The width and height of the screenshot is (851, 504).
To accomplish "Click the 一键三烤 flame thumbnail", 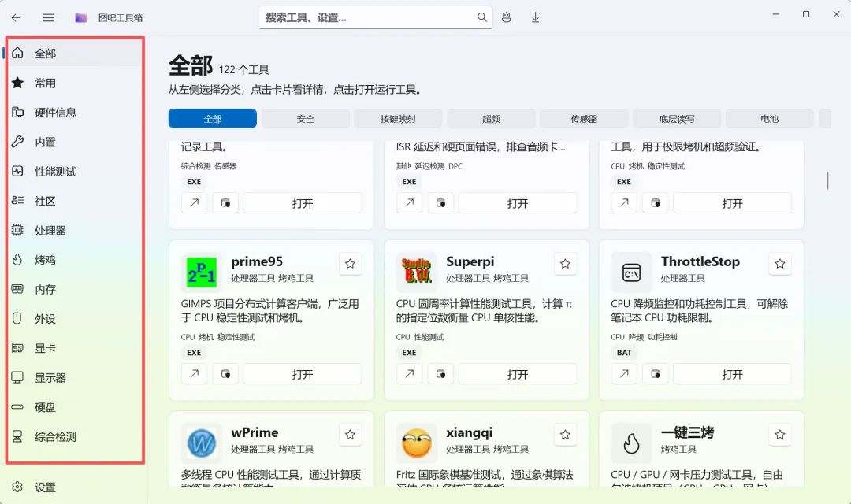I will (x=631, y=443).
